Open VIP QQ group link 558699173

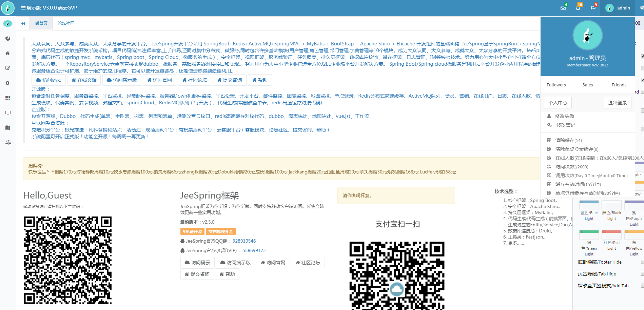pos(254,250)
